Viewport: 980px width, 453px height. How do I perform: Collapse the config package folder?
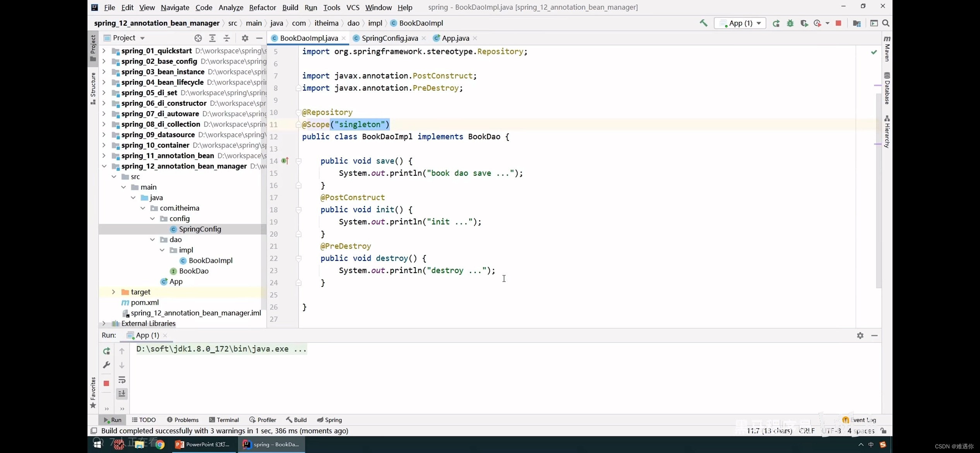152,218
